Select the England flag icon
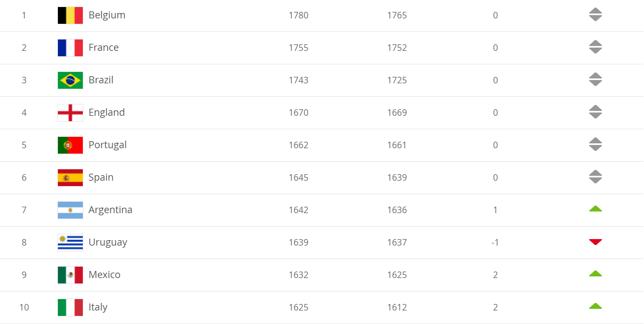 click(70, 113)
